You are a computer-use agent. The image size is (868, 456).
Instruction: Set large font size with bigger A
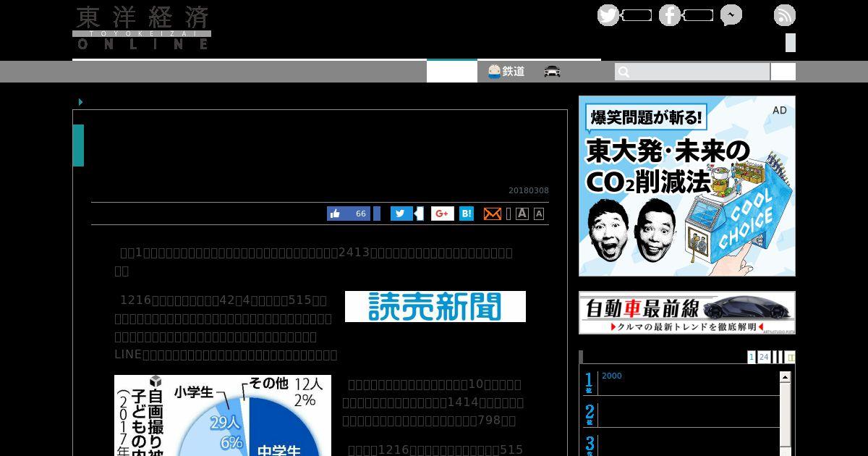[x=522, y=214]
